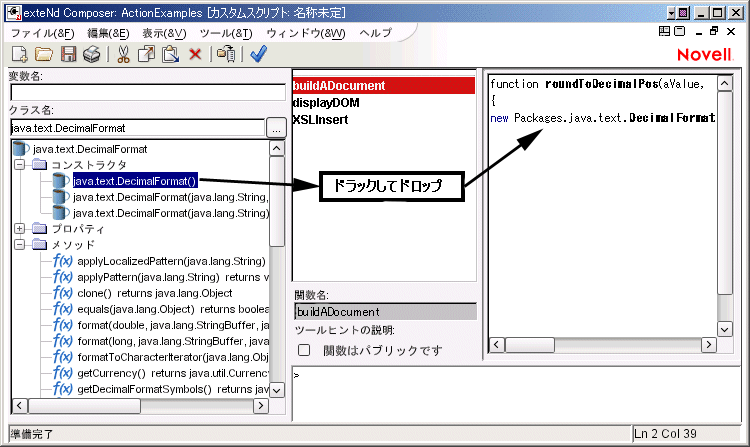Click the Open folder toolbar icon
This screenshot has height=447, width=750.
coord(44,54)
